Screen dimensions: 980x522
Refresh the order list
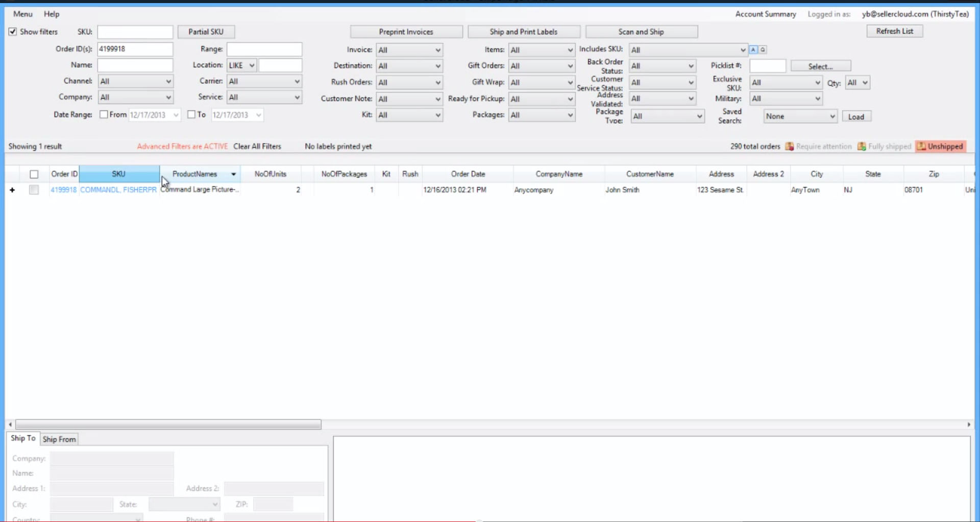(x=895, y=31)
